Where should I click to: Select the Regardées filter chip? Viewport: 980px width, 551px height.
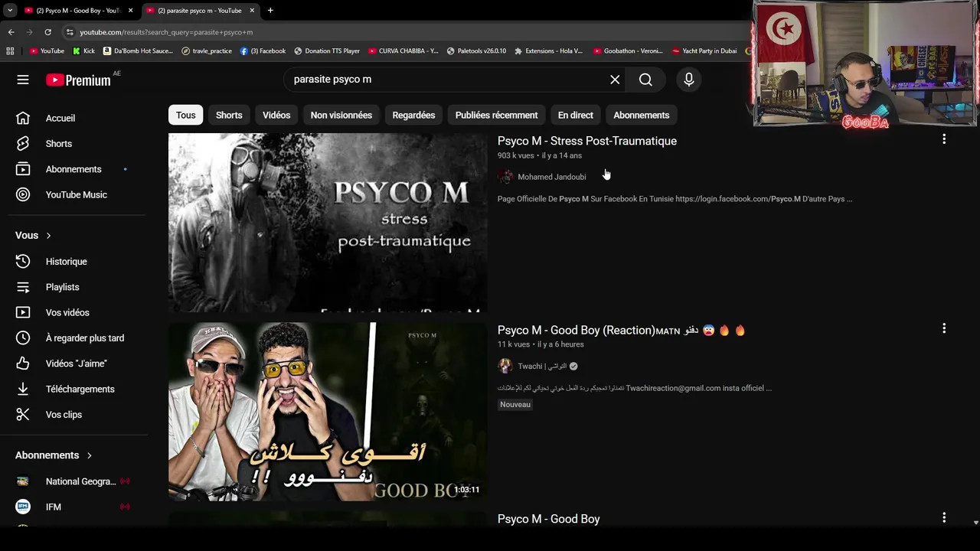413,115
